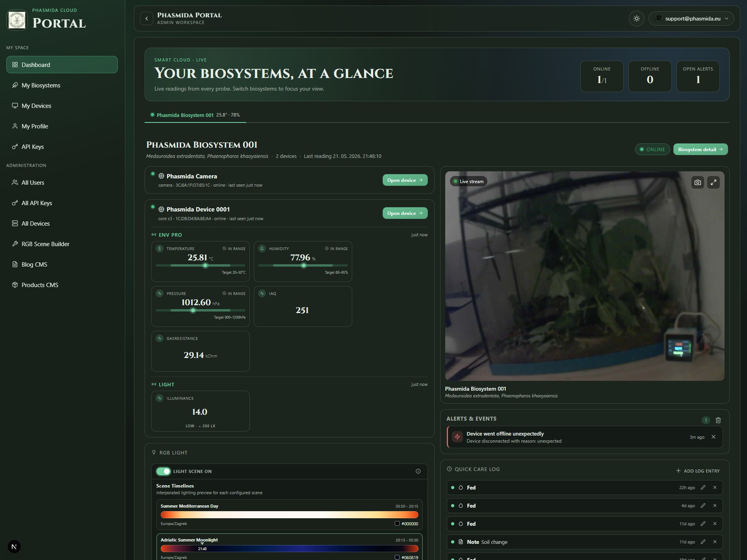The height and width of the screenshot is (560, 747).
Task: Click the Online count card
Action: [602, 76]
